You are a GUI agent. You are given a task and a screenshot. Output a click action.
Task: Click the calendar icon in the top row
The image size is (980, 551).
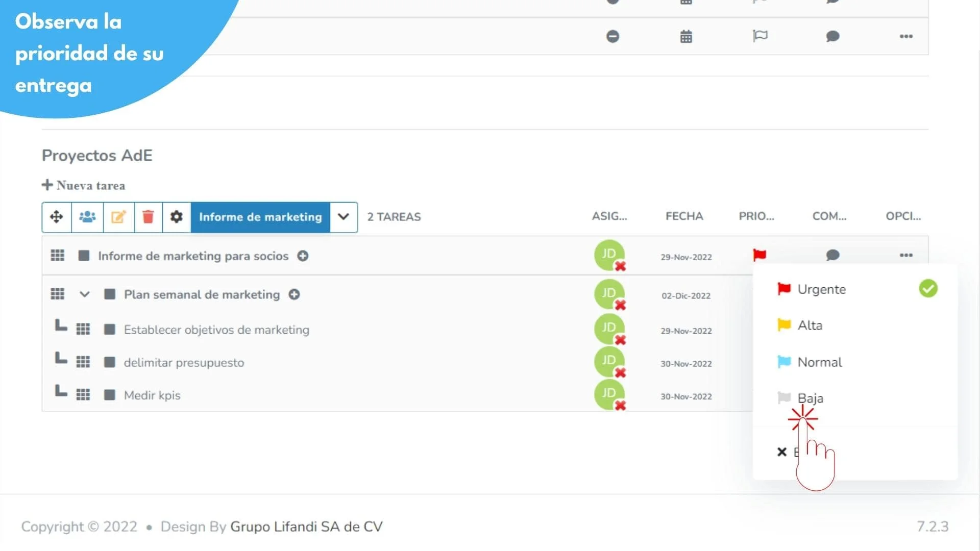[x=685, y=36]
